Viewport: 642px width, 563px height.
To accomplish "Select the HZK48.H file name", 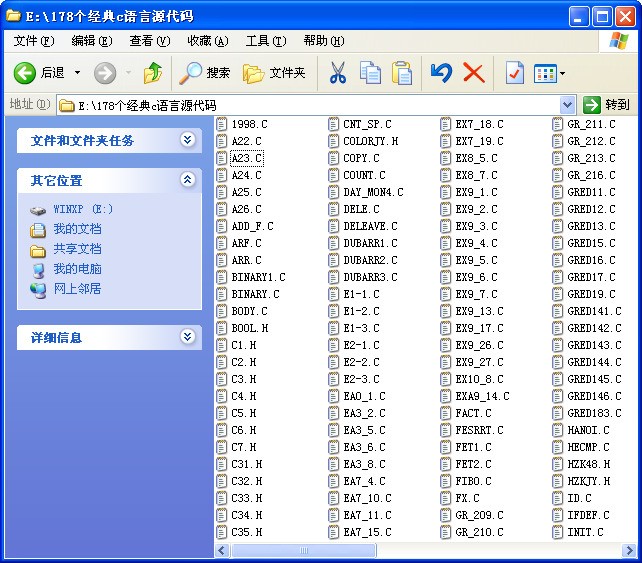I will (x=588, y=464).
